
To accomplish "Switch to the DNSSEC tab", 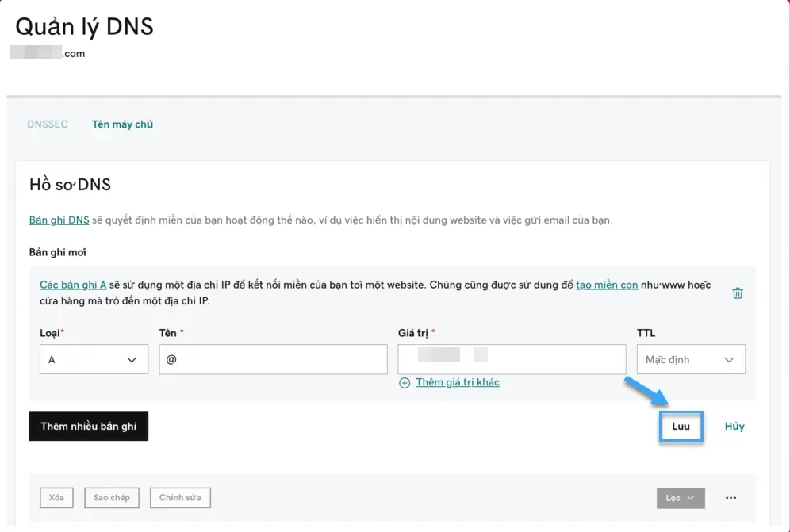I will pyautogui.click(x=48, y=124).
